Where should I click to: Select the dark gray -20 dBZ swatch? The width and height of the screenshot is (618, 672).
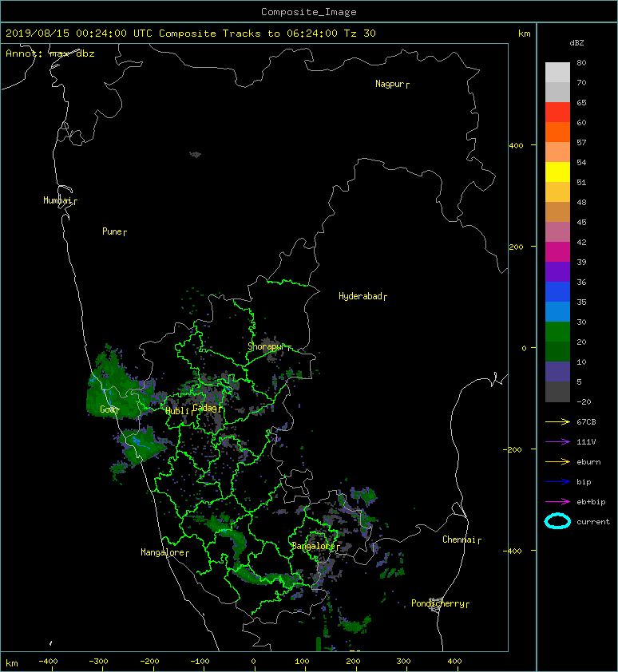click(557, 392)
